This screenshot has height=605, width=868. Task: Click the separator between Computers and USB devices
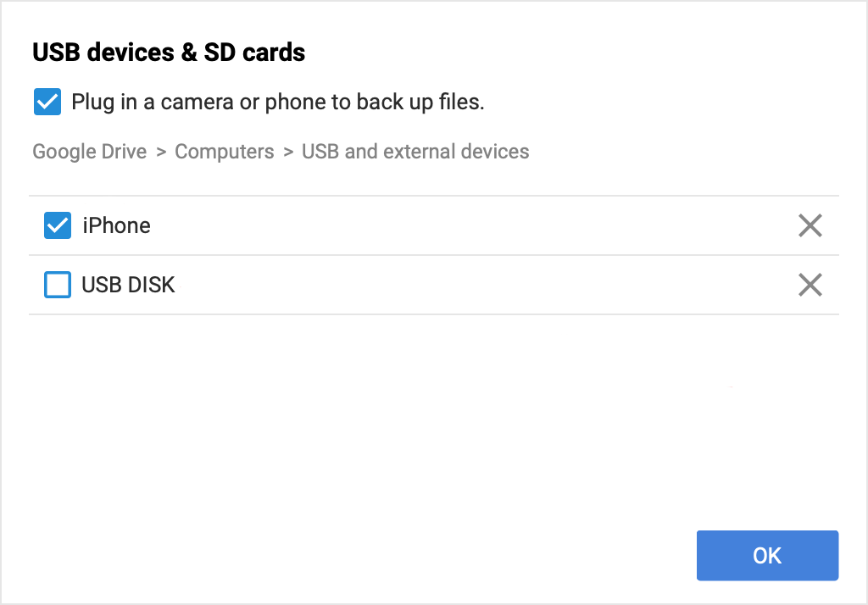click(x=287, y=152)
